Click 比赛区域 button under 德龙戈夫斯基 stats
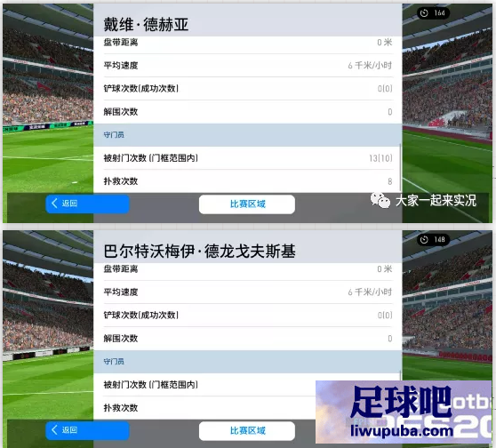Screen dimensions: 496x448 (247, 431)
